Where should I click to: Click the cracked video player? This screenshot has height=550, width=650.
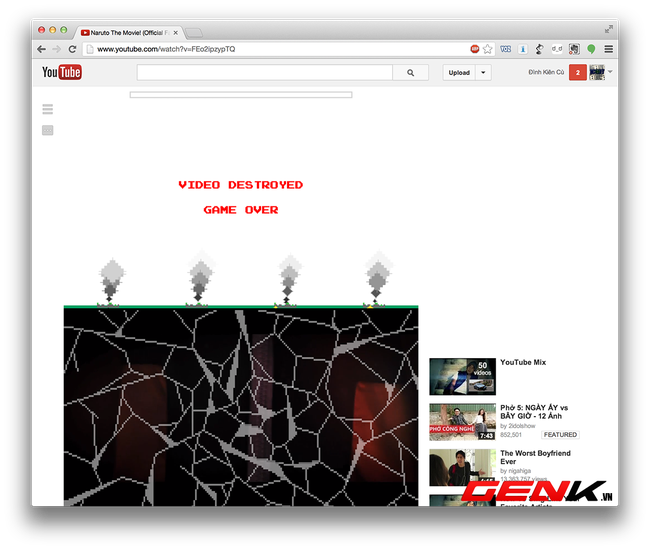coord(241,407)
